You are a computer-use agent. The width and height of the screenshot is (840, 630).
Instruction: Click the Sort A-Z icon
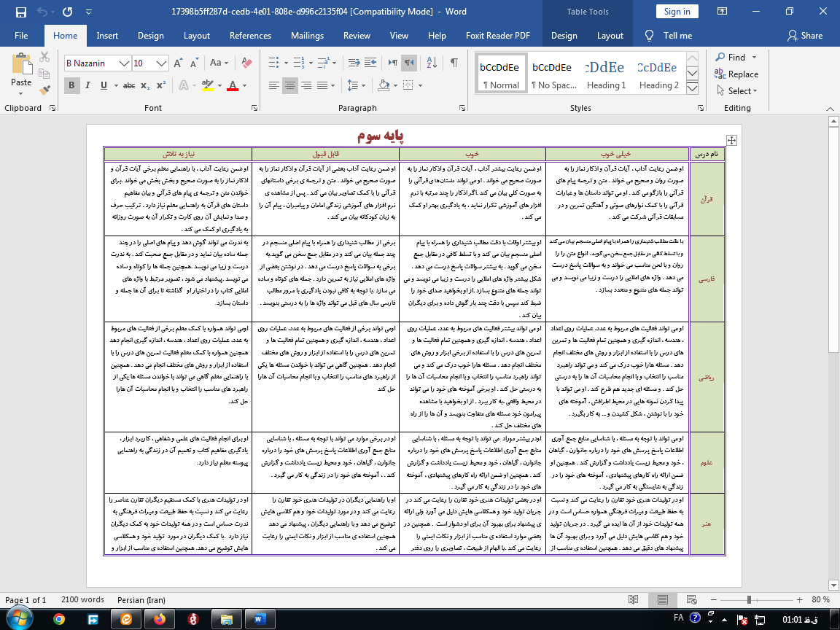click(x=432, y=63)
